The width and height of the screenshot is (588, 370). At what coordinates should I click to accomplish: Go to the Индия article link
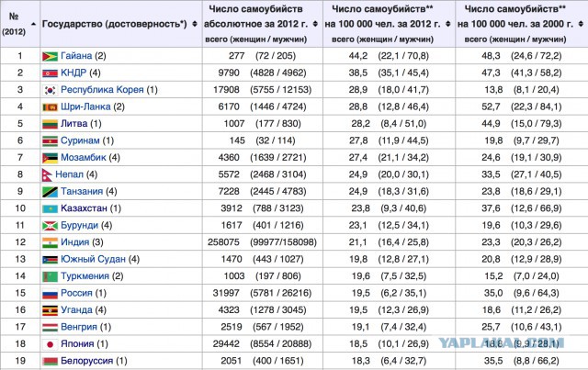point(75,242)
